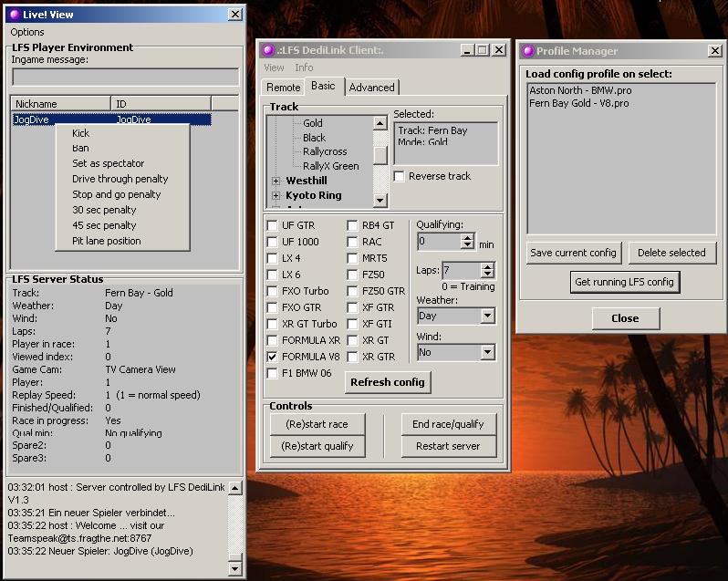This screenshot has height=581, width=728.
Task: Open the Info menu in DediLink Client
Action: (304, 67)
